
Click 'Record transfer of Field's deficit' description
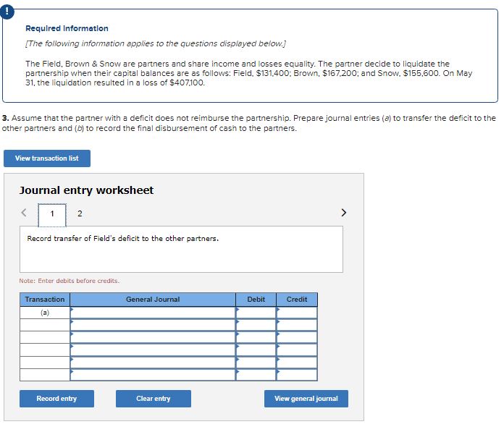[x=123, y=239]
